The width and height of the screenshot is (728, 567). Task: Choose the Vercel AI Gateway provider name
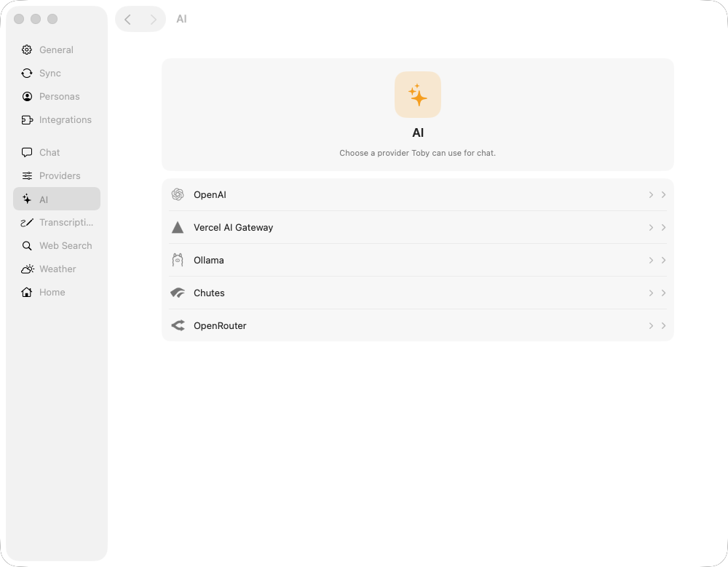tap(233, 227)
